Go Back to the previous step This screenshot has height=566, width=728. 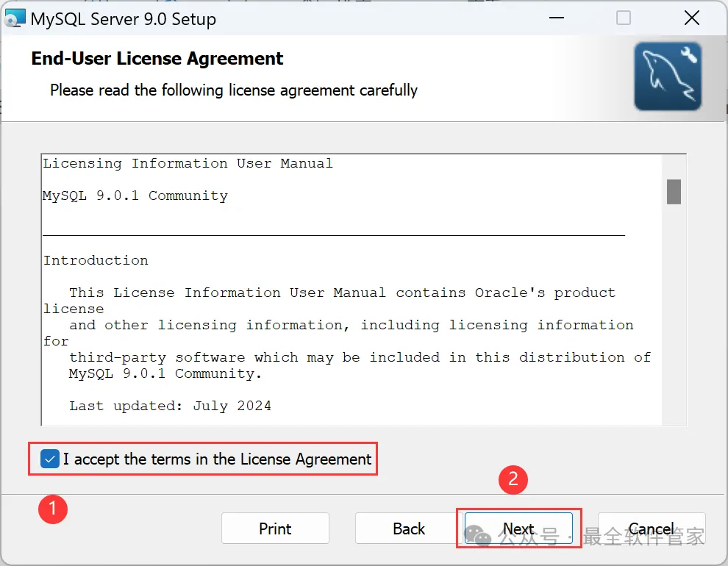pos(409,529)
